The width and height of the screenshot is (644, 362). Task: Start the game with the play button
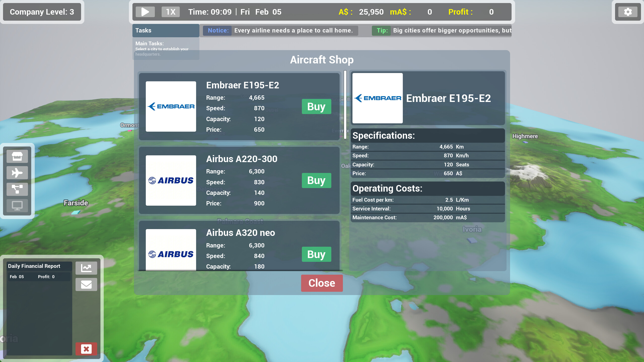[x=145, y=12]
